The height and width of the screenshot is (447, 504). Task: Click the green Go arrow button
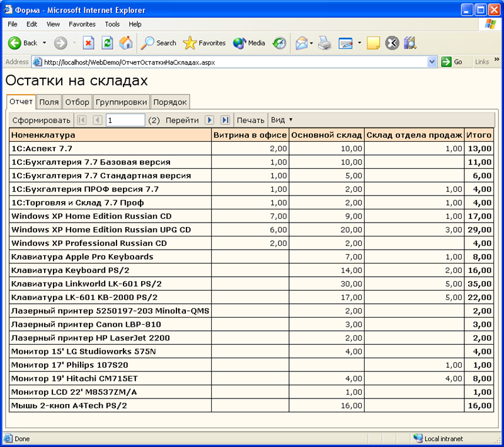point(446,62)
